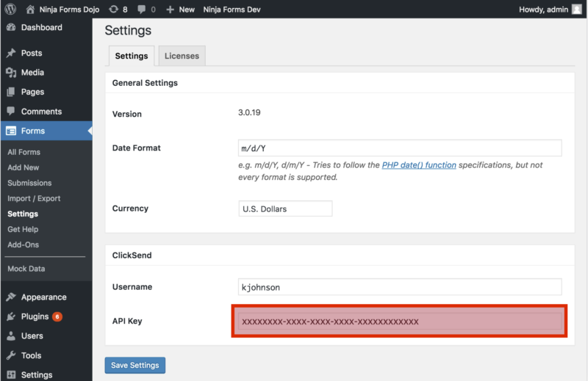Click the ClickSend Username field
The image size is (588, 381).
click(400, 287)
